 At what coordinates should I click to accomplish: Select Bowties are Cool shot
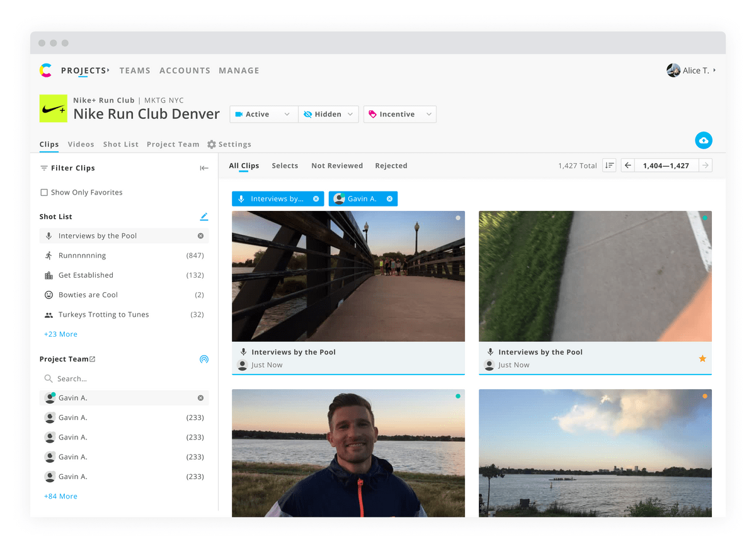(124, 295)
